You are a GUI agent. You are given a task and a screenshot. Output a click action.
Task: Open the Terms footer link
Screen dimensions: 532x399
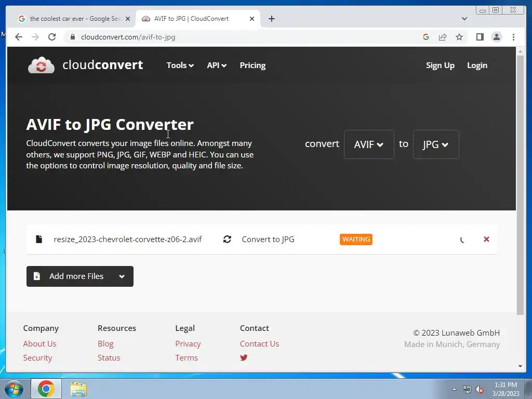pyautogui.click(x=187, y=357)
